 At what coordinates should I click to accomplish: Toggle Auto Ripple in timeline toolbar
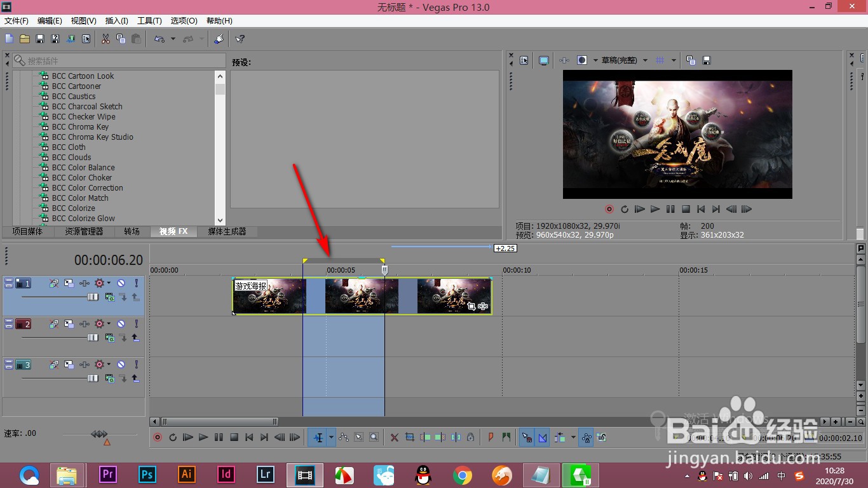click(x=561, y=437)
